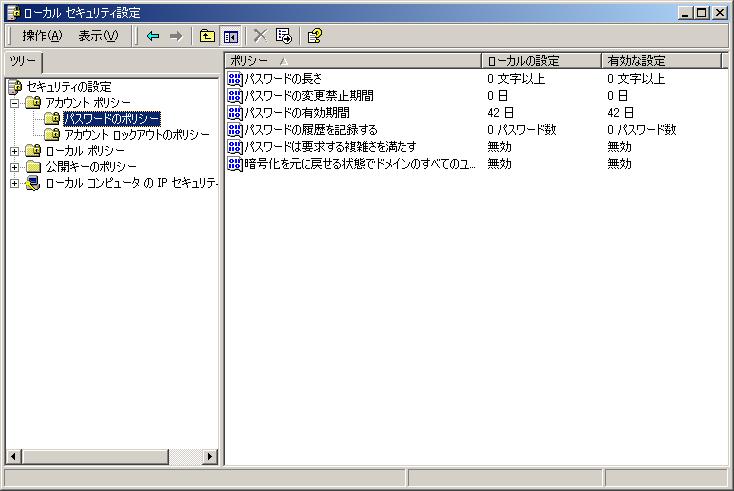Click effective setting 無効 of complexity policy
734x491 pixels.
click(x=619, y=147)
